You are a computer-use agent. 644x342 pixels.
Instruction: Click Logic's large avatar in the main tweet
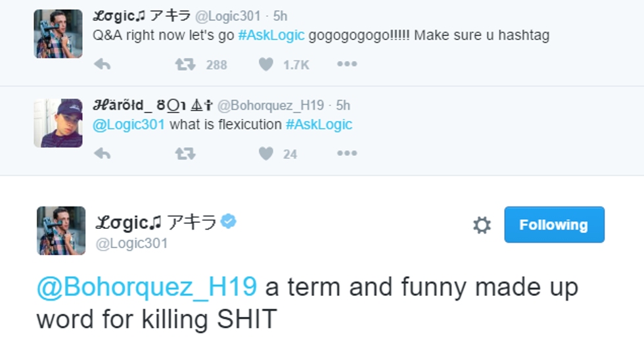(x=61, y=231)
